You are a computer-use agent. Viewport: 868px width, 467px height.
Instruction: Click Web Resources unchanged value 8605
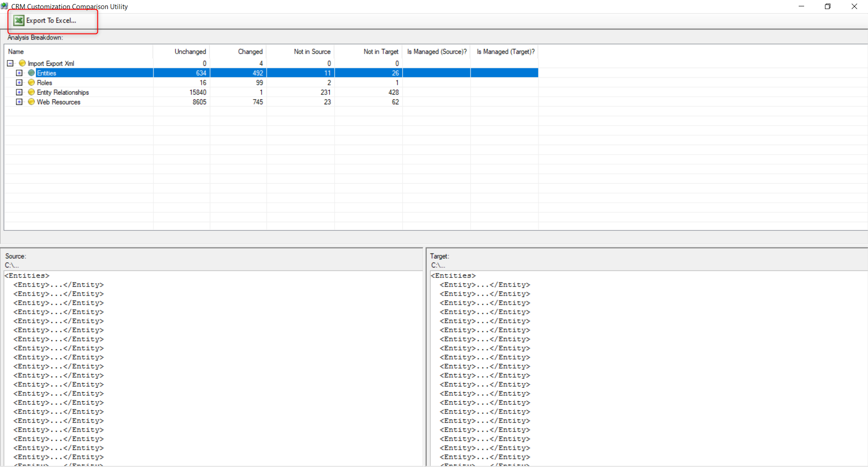199,102
